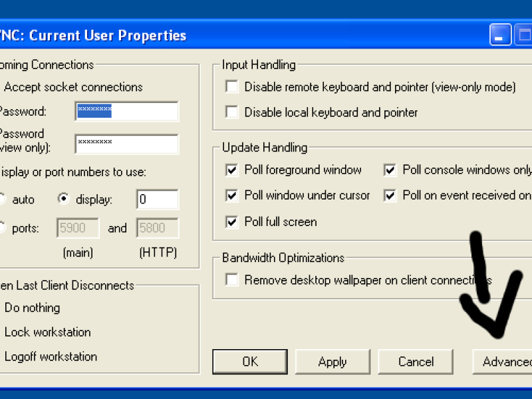Open the Advanced settings button
Viewport: 532px width, 399px height.
click(503, 362)
